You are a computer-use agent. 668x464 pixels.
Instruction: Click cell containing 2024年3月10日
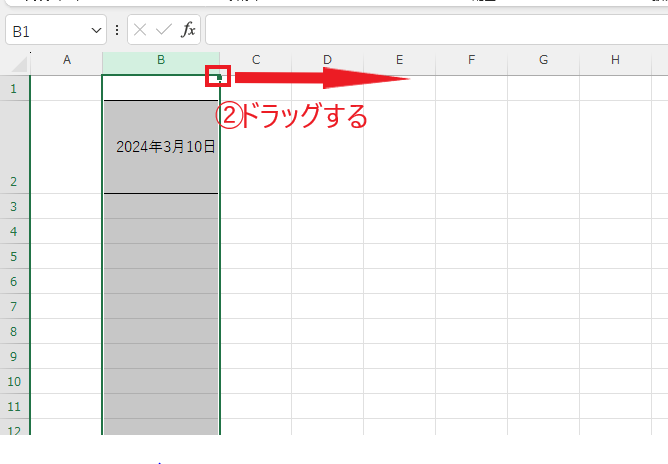(x=161, y=147)
